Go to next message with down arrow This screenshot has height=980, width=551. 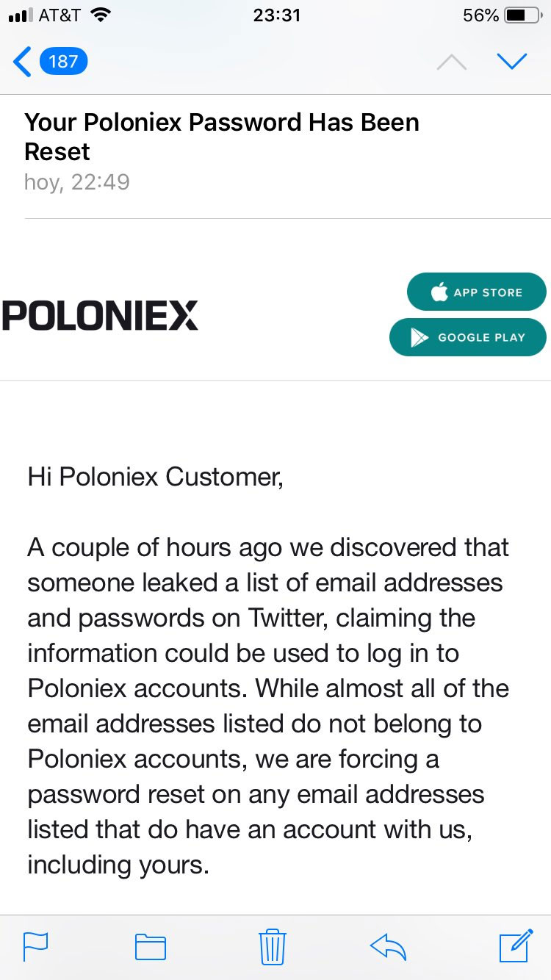click(512, 62)
